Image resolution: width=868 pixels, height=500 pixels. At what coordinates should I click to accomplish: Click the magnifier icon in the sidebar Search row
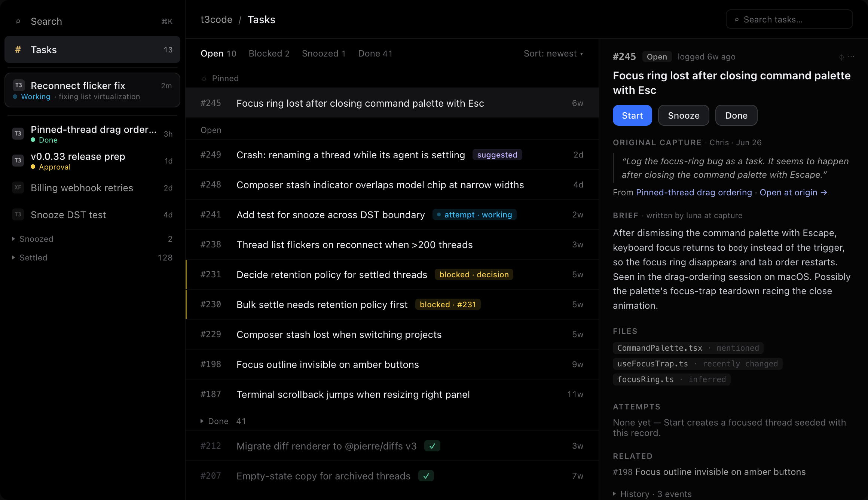(x=18, y=21)
